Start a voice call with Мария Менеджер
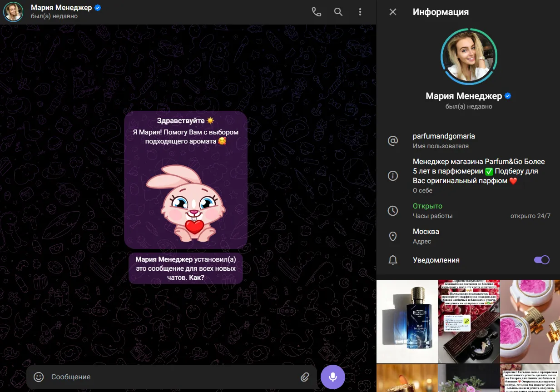560x392 pixels. coord(317,12)
